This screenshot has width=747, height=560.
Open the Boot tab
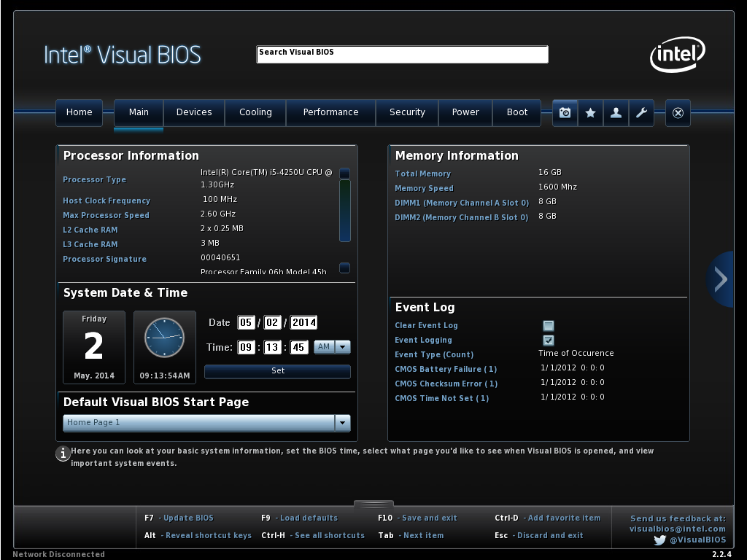(517, 112)
